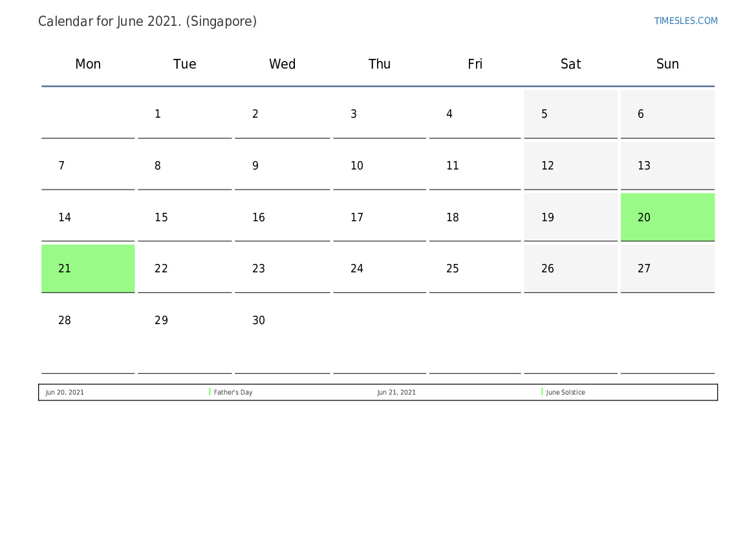Select Sunday June 13 cell
This screenshot has width=756, height=535.
(x=667, y=166)
